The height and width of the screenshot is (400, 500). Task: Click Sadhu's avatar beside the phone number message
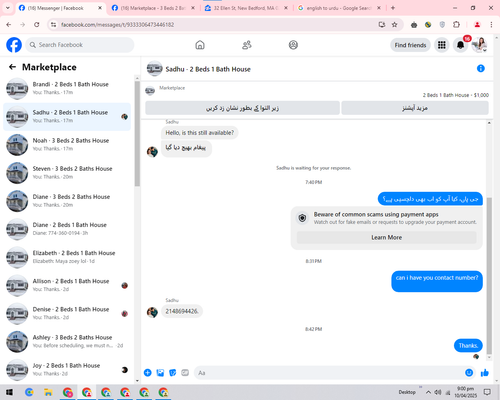pos(152,312)
